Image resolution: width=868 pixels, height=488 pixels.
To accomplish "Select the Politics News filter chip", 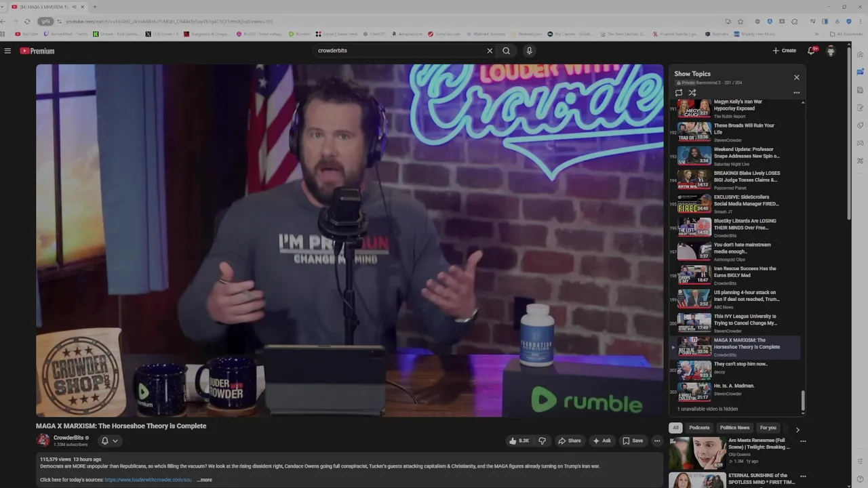I will [734, 428].
